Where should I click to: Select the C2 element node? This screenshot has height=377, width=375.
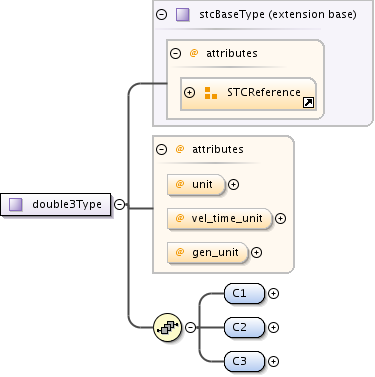(x=244, y=327)
